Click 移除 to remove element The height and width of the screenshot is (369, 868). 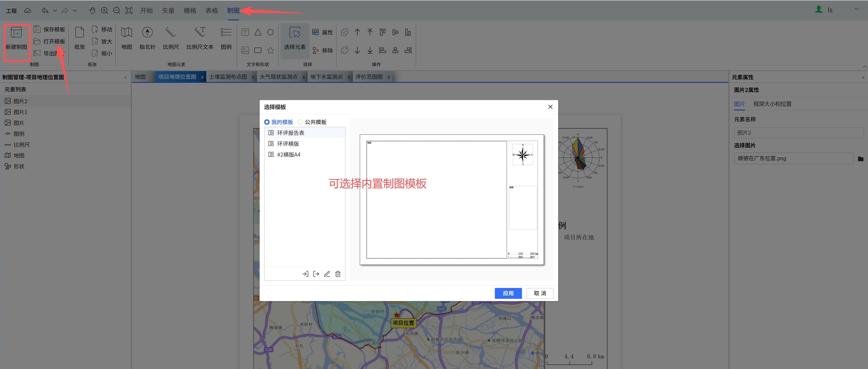(x=323, y=50)
